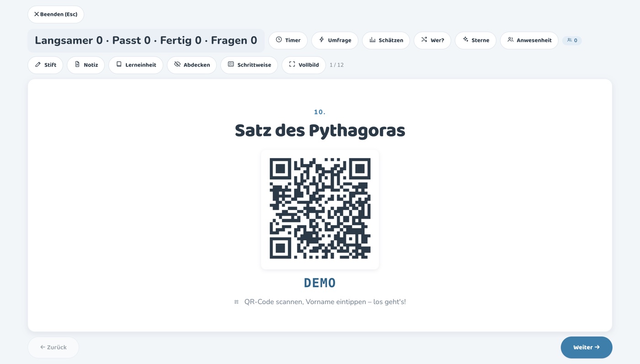The image size is (640, 364).
Task: Pick a random student with Wer?
Action: (x=432, y=40)
